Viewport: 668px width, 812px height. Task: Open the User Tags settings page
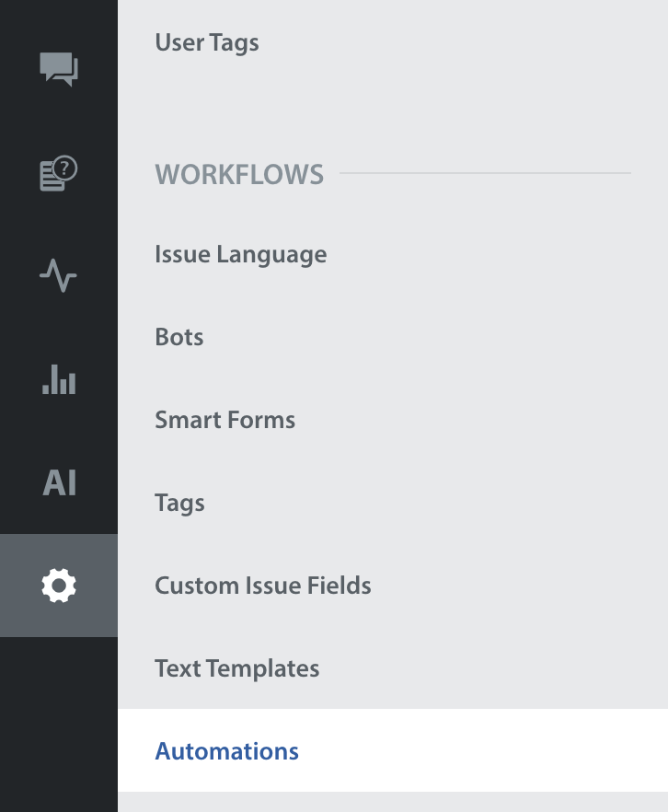click(x=207, y=42)
